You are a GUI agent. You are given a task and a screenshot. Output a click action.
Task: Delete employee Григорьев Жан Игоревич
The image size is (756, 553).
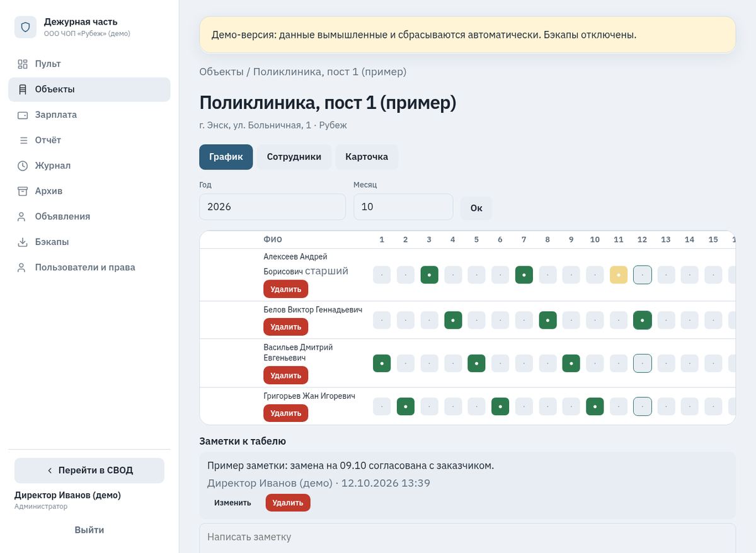286,413
